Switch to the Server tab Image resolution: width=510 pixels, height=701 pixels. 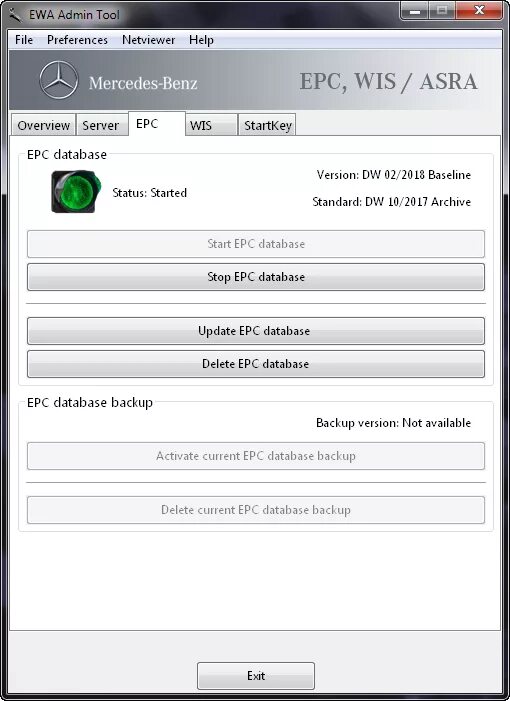pyautogui.click(x=102, y=125)
